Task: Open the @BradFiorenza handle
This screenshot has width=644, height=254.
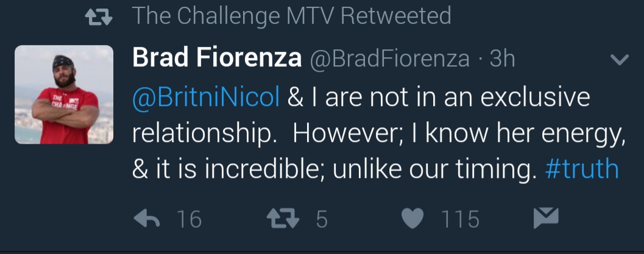Action: click(389, 58)
